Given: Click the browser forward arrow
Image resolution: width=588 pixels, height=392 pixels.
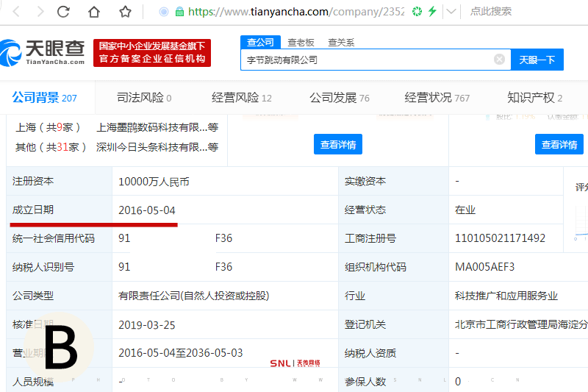Looking at the screenshot, I should (40, 12).
